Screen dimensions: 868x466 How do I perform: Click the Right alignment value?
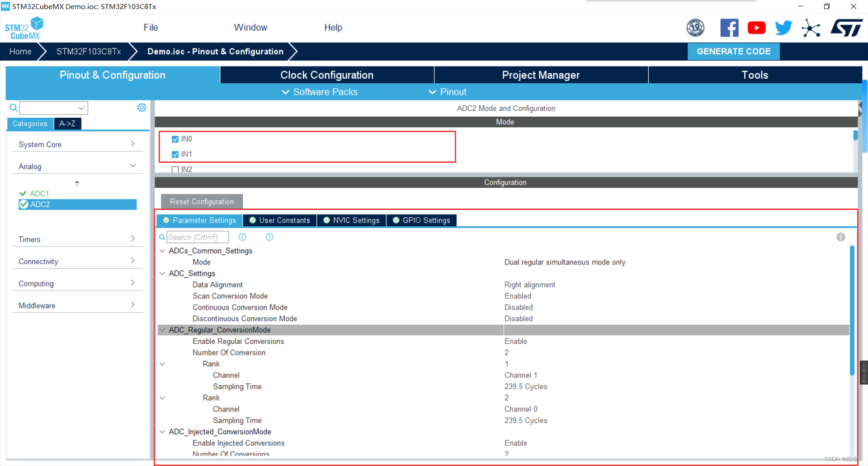[530, 285]
